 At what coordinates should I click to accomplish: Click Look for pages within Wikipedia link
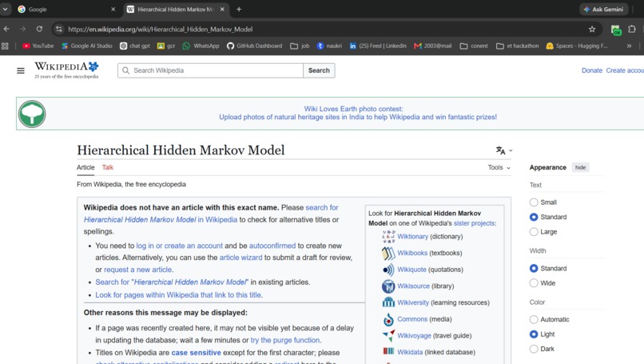[x=178, y=295]
